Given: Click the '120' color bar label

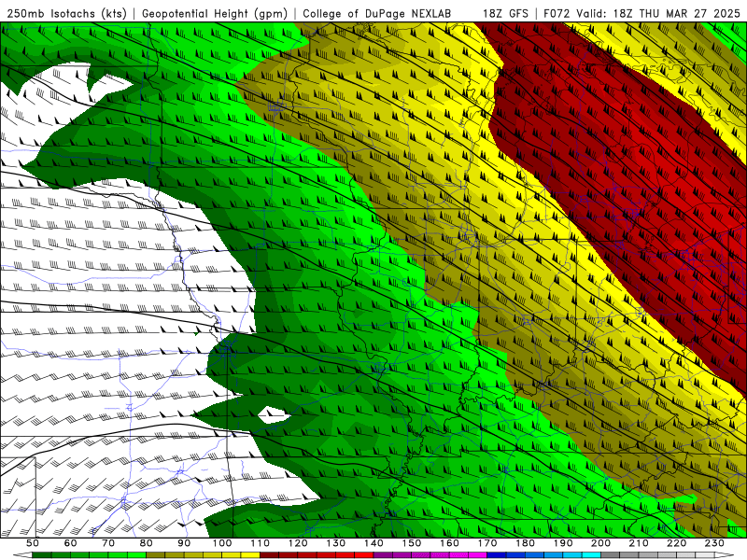Looking at the screenshot, I should pyautogui.click(x=298, y=543).
